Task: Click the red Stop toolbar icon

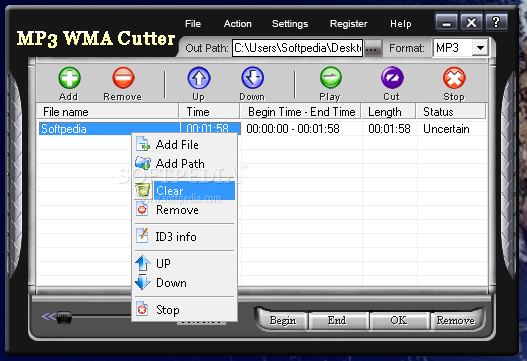Action: pos(454,78)
